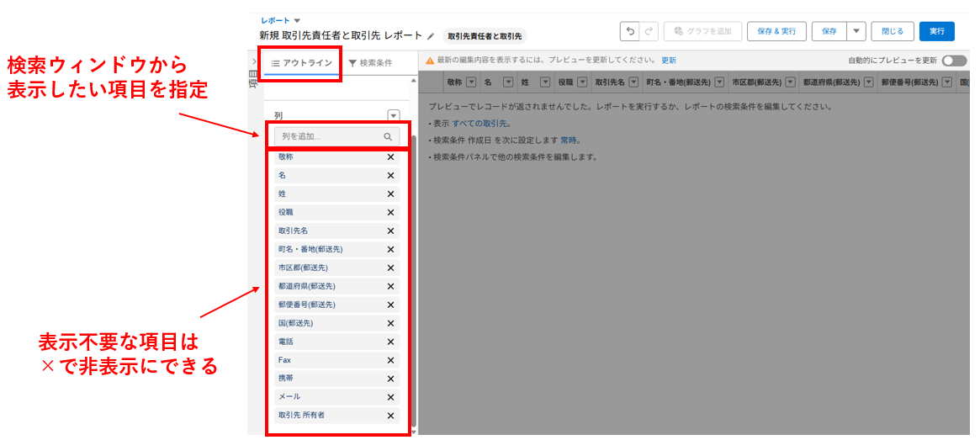Click the search magnifier in 列を追加 field
This screenshot has width=980, height=440.
pyautogui.click(x=388, y=137)
